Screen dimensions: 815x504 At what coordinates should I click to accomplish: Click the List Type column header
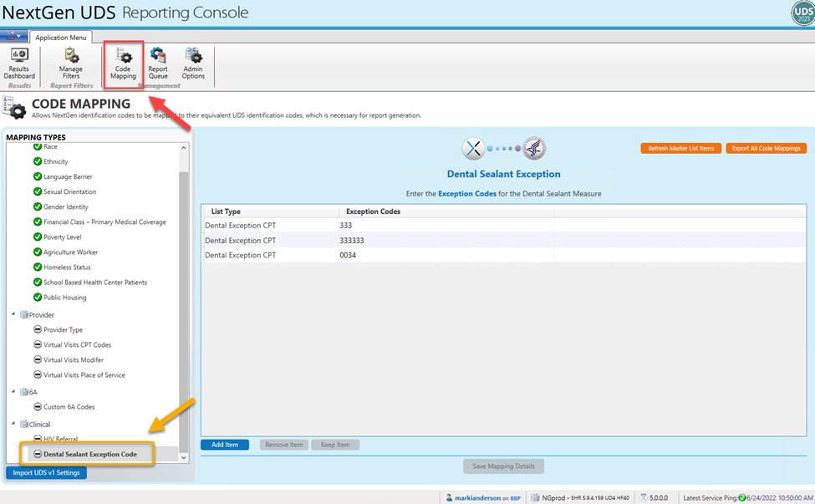tap(270, 211)
